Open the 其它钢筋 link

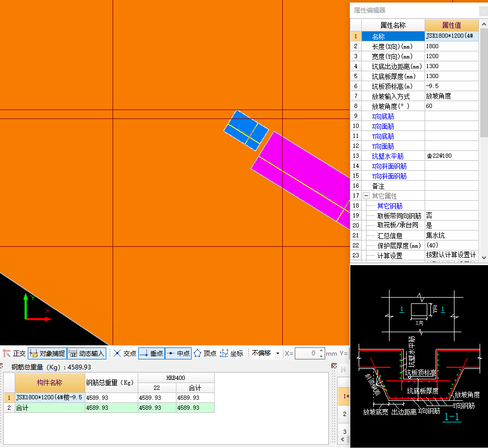(x=390, y=206)
